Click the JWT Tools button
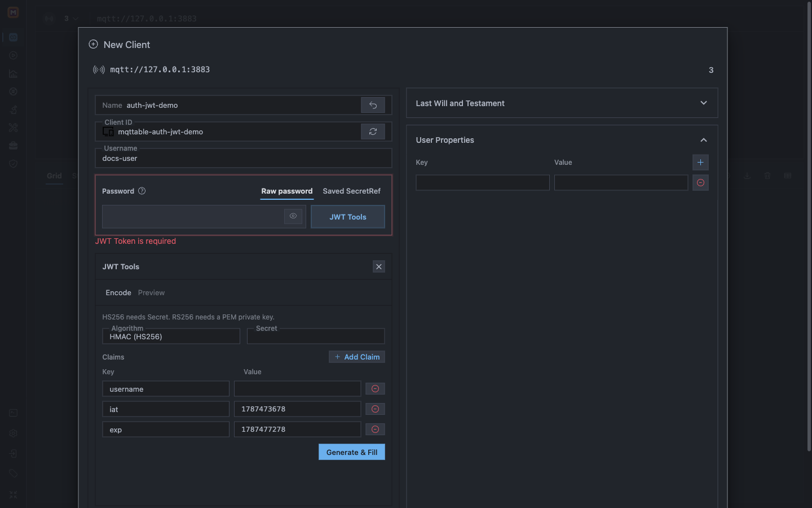 [x=348, y=217]
